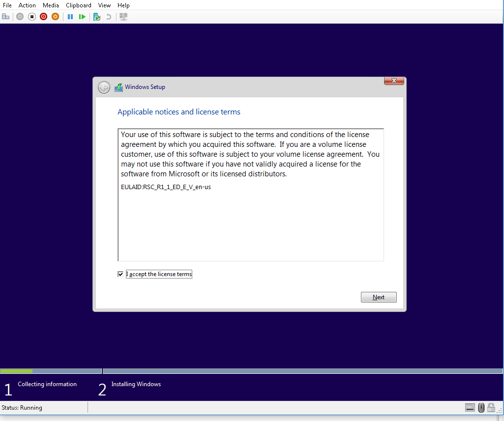
Task: Open the View menu
Action: point(104,5)
